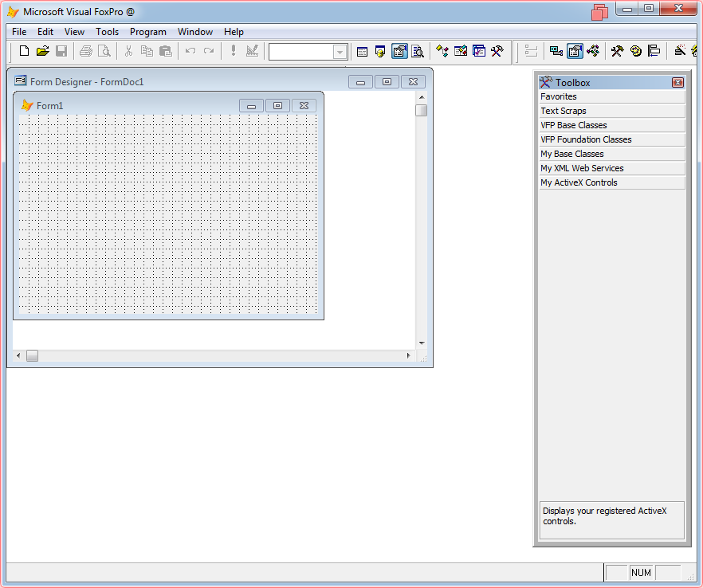The image size is (703, 588).
Task: Click the Modify Form ruler icon
Action: pos(252,51)
